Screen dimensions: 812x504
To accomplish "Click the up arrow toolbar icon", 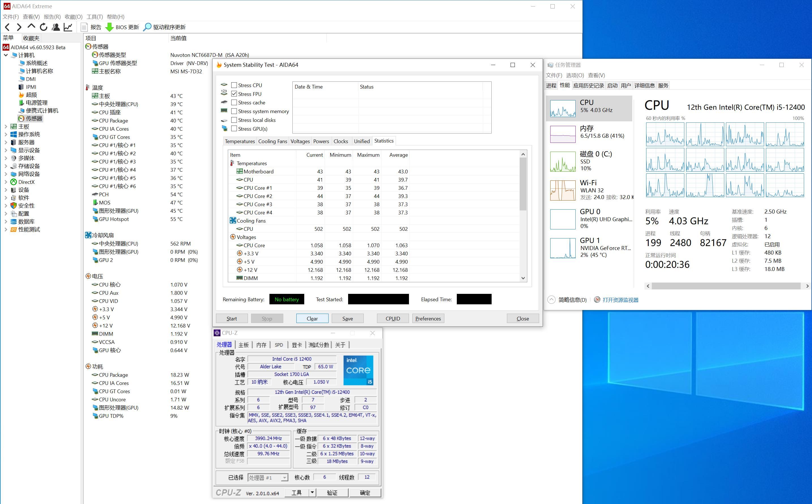I will pyautogui.click(x=31, y=26).
